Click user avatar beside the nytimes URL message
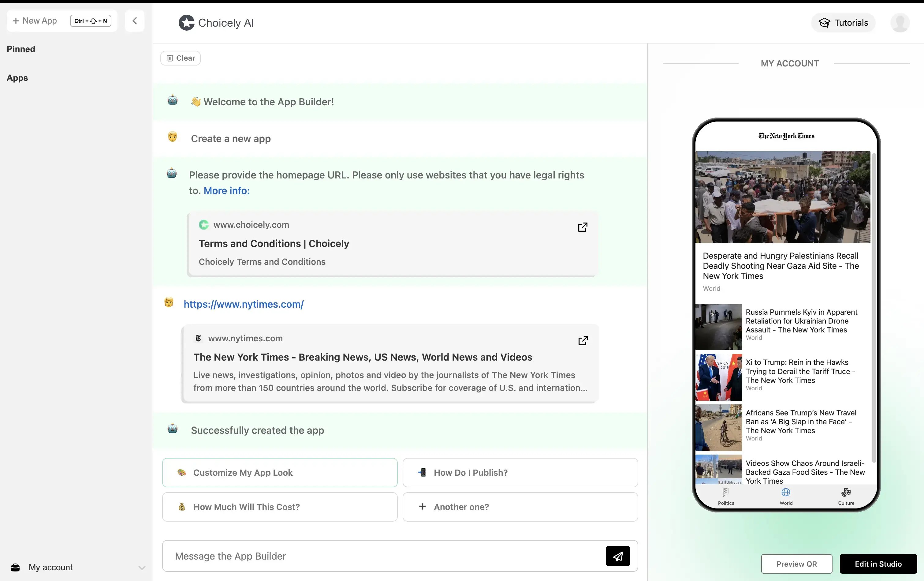Image resolution: width=924 pixels, height=581 pixels. [169, 303]
